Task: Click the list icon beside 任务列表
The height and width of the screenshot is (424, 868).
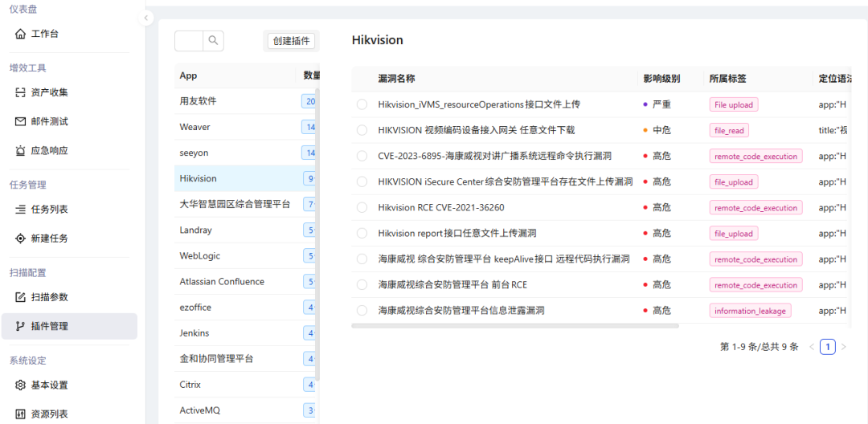Action: [x=20, y=210]
